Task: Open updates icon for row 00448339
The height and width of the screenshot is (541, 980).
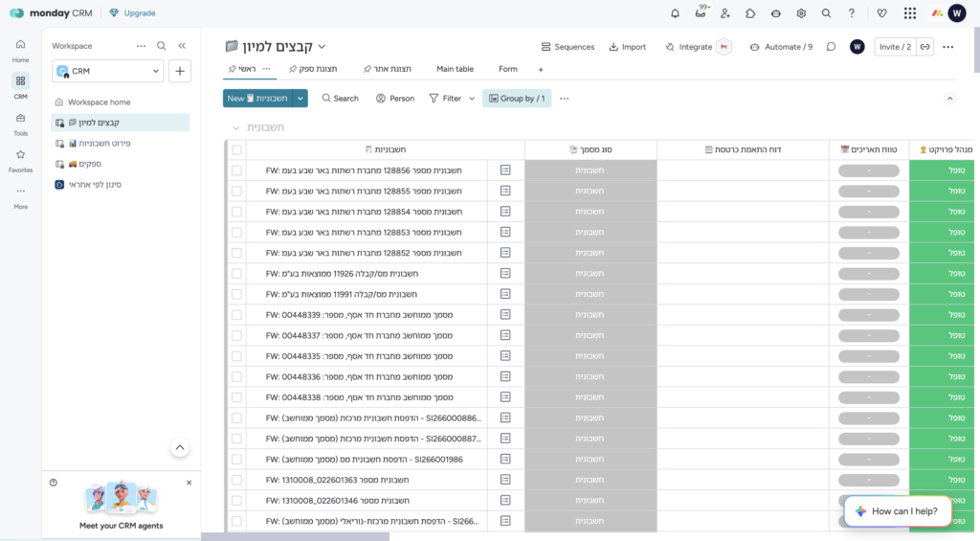Action: pyautogui.click(x=505, y=315)
